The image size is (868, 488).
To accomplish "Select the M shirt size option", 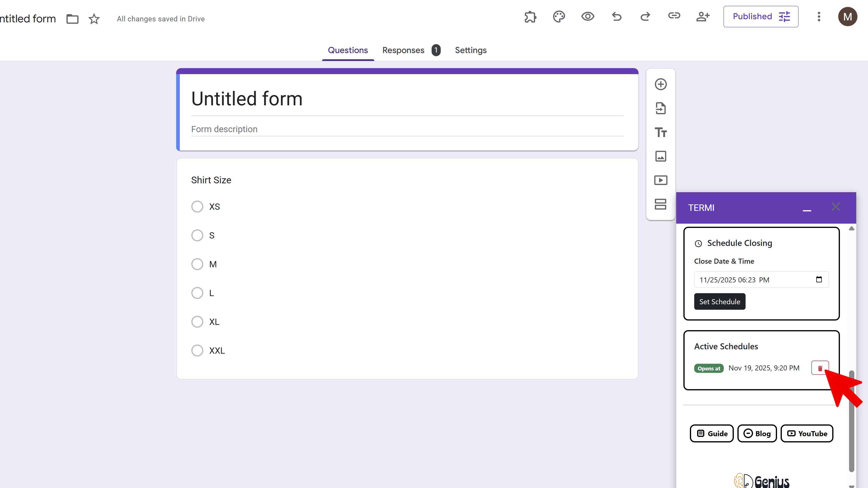I will (197, 264).
